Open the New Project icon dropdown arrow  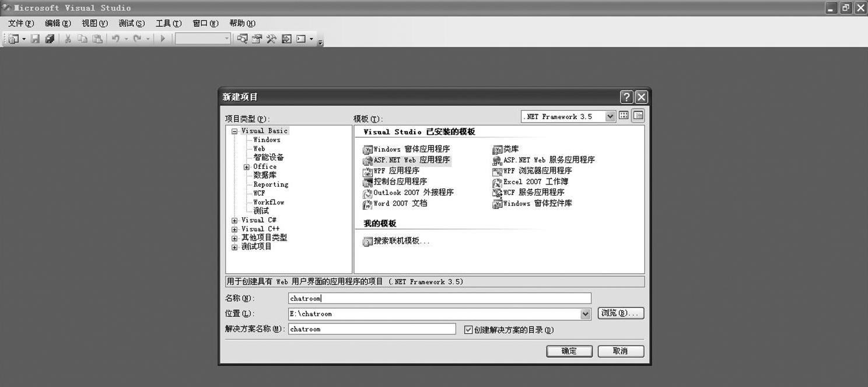(24, 39)
